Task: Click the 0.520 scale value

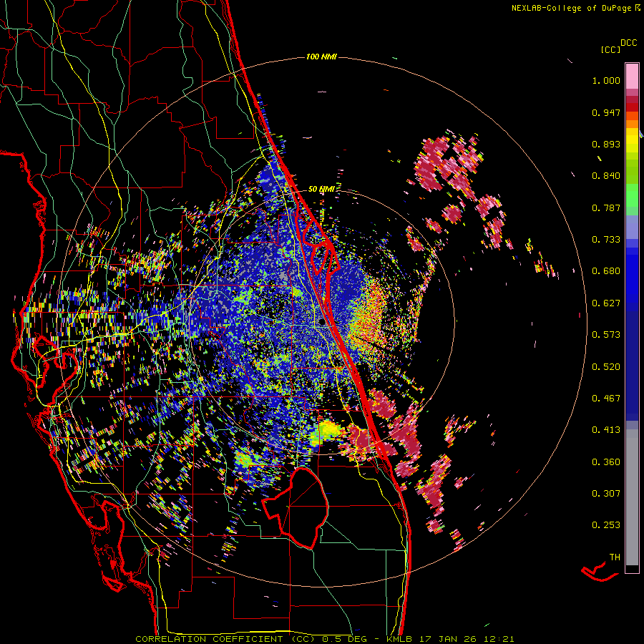Action: click(606, 367)
